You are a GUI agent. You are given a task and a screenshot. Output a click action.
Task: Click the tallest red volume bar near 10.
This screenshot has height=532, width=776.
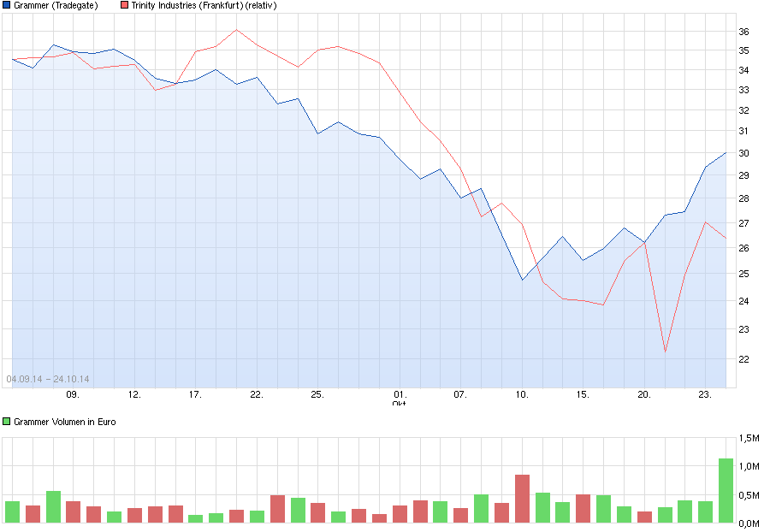522,499
